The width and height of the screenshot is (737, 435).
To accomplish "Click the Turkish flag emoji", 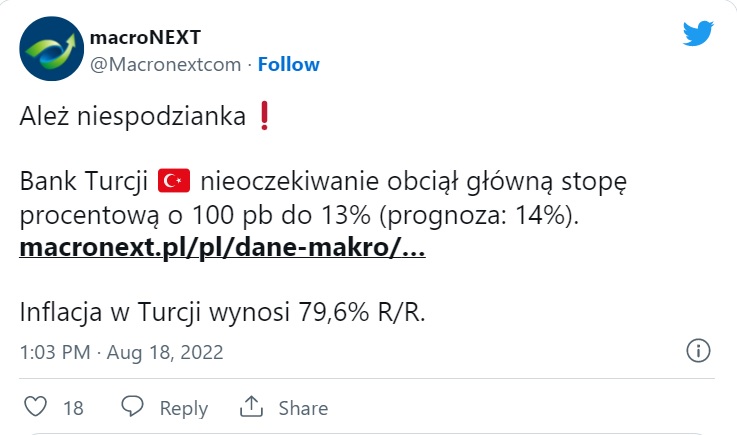I will [x=174, y=181].
